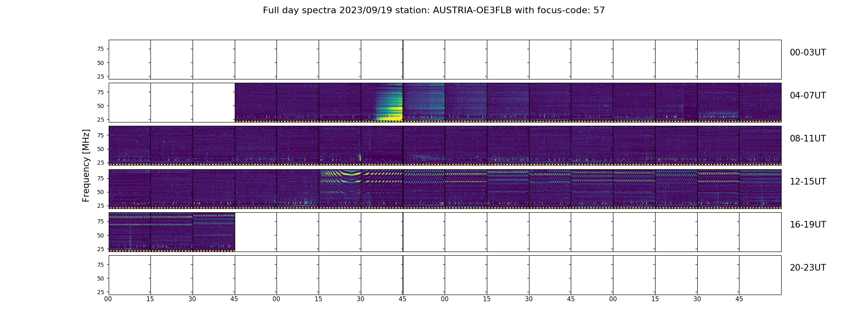The height and width of the screenshot is (331, 868).
Task: Click the 50 tick label of the 00-03UT row
Action: point(100,63)
